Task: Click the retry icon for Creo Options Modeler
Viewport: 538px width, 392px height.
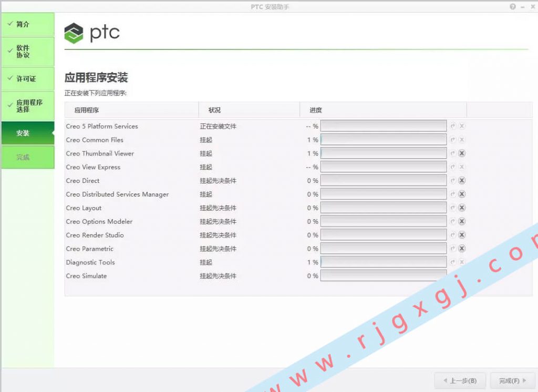Action: pyautogui.click(x=453, y=221)
